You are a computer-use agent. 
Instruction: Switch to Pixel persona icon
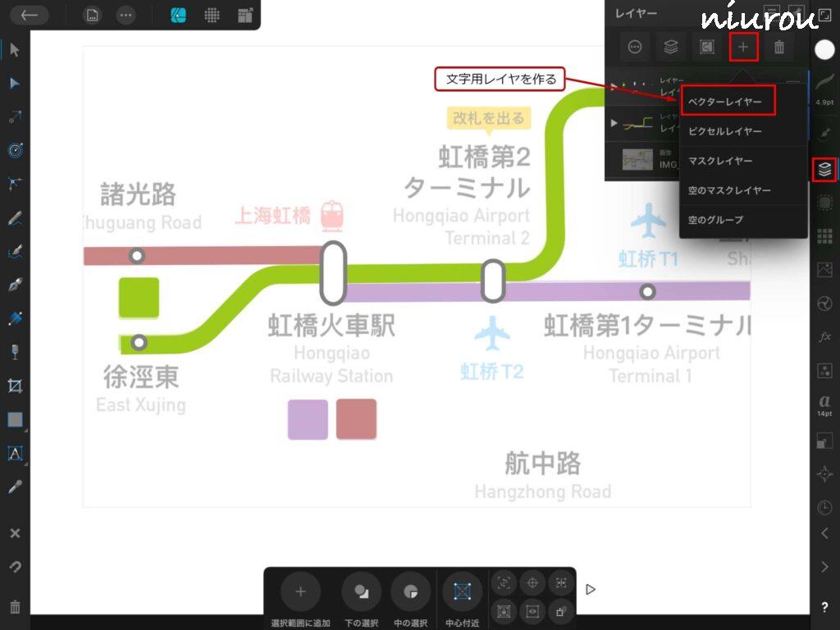pyautogui.click(x=212, y=15)
